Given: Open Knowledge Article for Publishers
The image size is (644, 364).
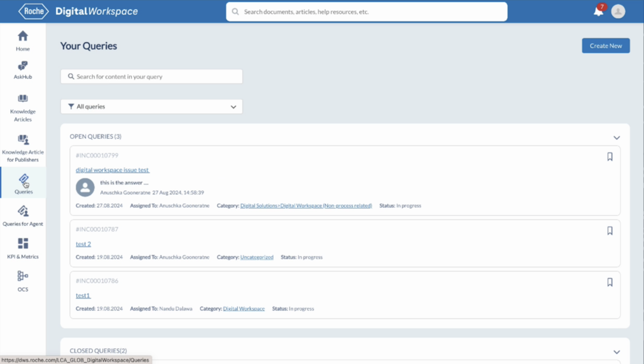Looking at the screenshot, I should coord(23,148).
